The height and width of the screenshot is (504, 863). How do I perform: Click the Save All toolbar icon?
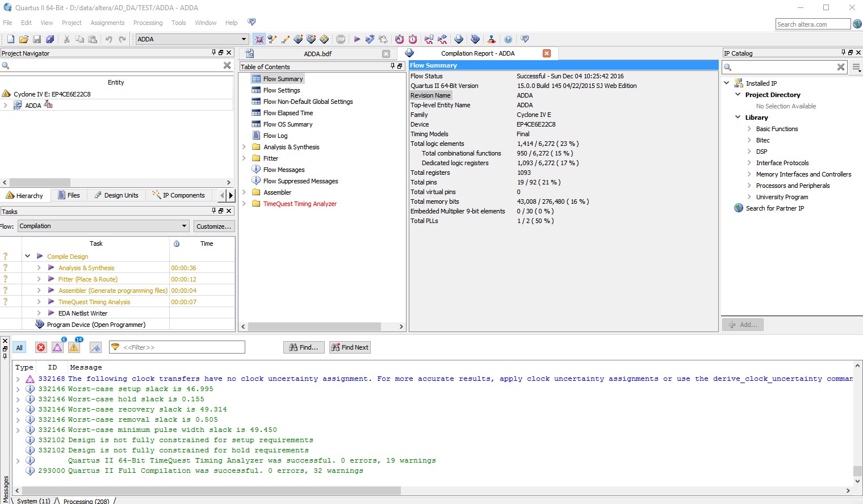(50, 39)
